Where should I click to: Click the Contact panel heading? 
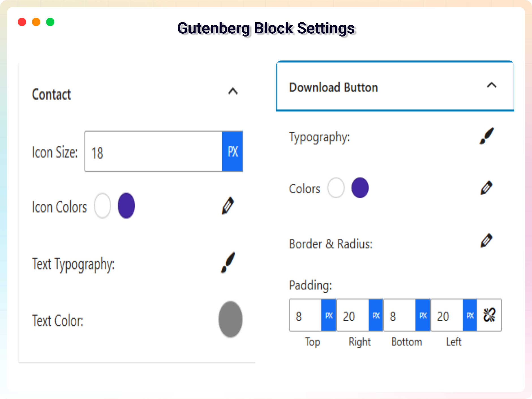point(52,94)
